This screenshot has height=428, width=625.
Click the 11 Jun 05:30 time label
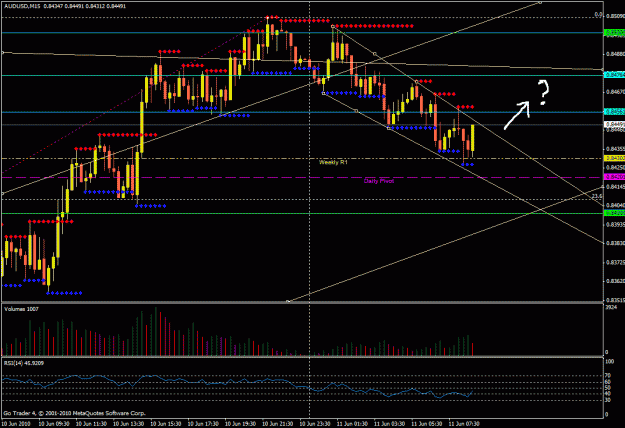point(426,424)
